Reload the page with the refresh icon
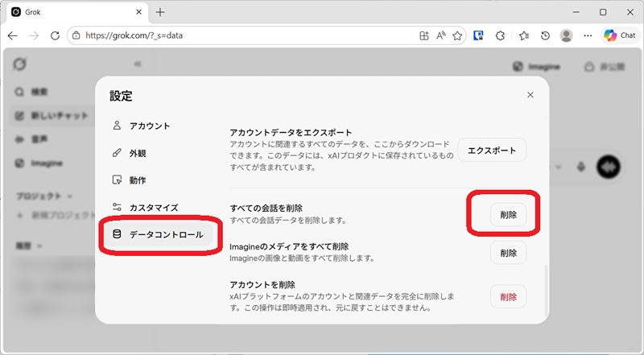 (55, 35)
